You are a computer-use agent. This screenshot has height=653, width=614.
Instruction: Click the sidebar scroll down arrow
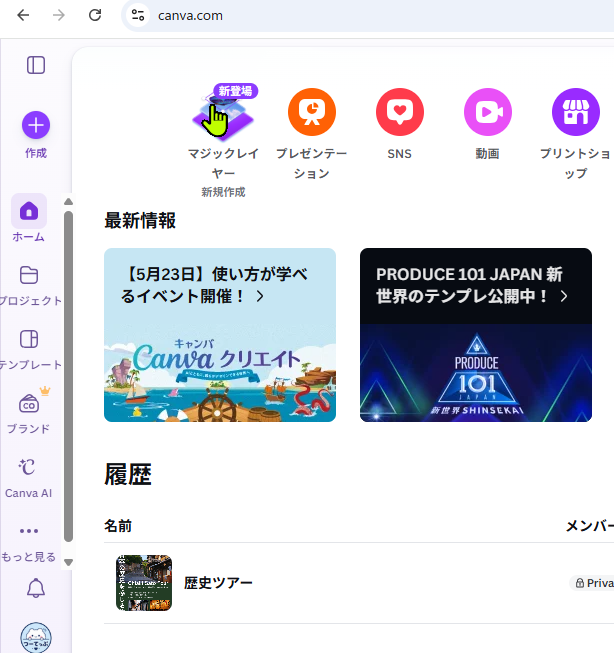[69, 563]
